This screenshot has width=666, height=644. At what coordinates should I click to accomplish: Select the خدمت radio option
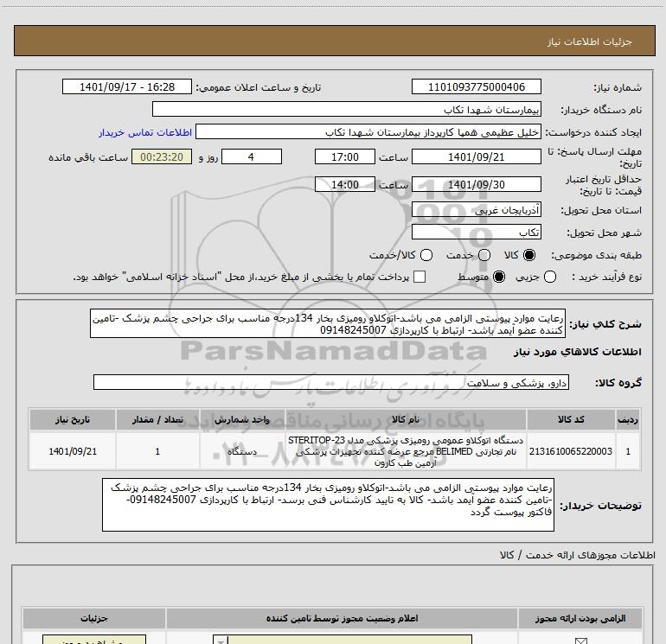click(x=484, y=255)
